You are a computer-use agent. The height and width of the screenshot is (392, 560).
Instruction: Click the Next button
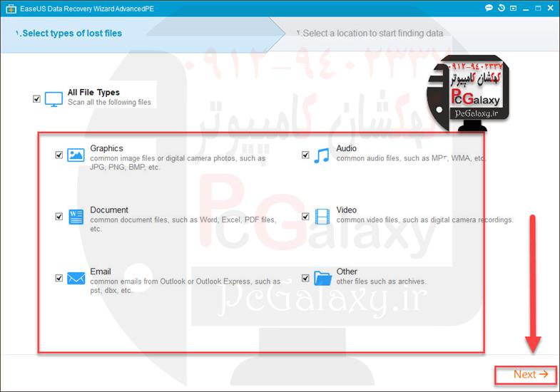(x=530, y=374)
